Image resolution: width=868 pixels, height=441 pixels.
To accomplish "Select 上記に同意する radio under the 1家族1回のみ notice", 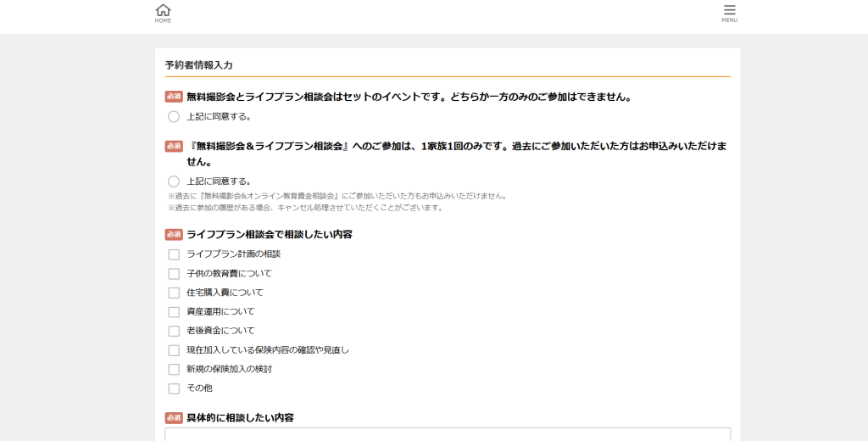I will coord(174,181).
